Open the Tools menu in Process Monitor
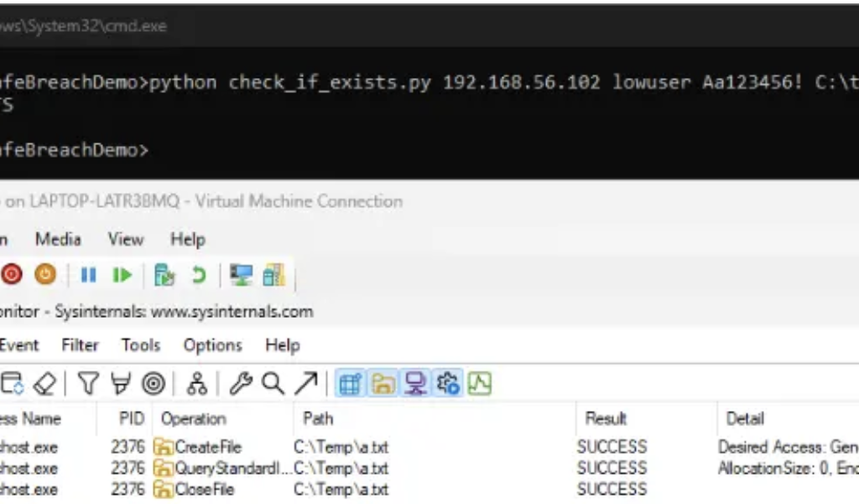 140,345
